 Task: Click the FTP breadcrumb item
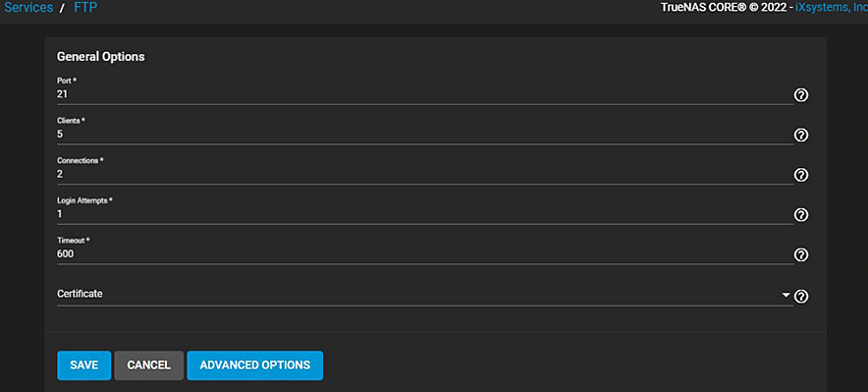pyautogui.click(x=85, y=8)
